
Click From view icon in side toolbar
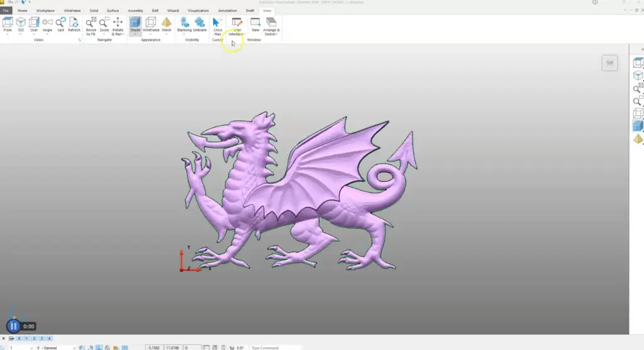tap(638, 62)
